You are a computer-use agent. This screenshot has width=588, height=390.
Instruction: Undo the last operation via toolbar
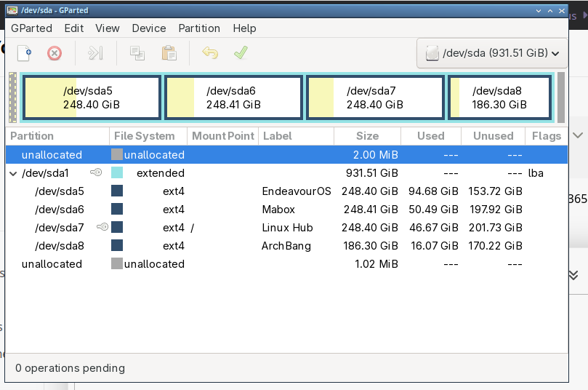tap(210, 53)
